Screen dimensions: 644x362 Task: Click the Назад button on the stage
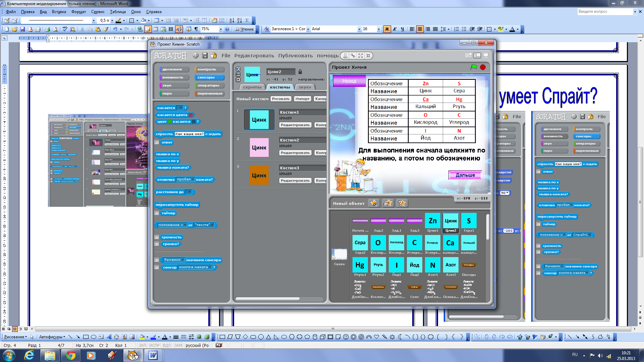tap(349, 81)
